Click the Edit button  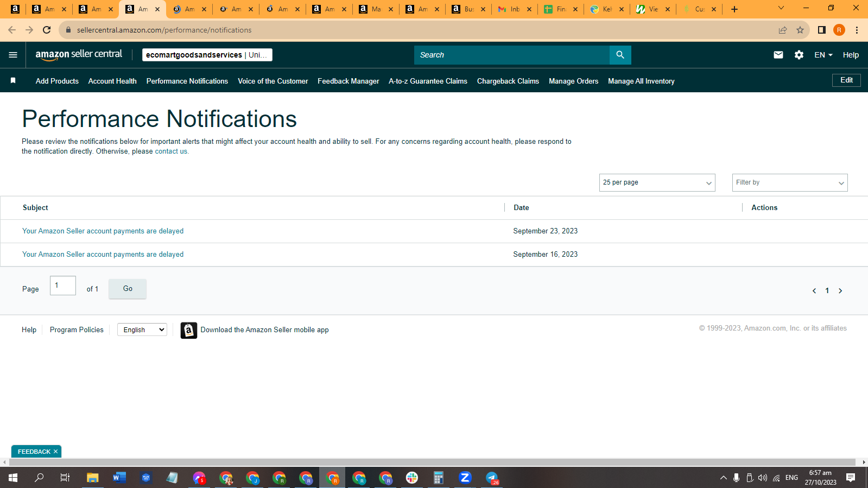(x=846, y=80)
